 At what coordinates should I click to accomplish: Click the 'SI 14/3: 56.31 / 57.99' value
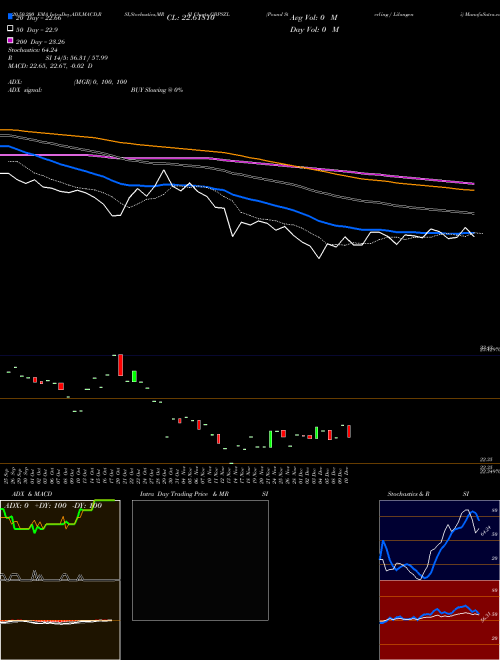77,58
